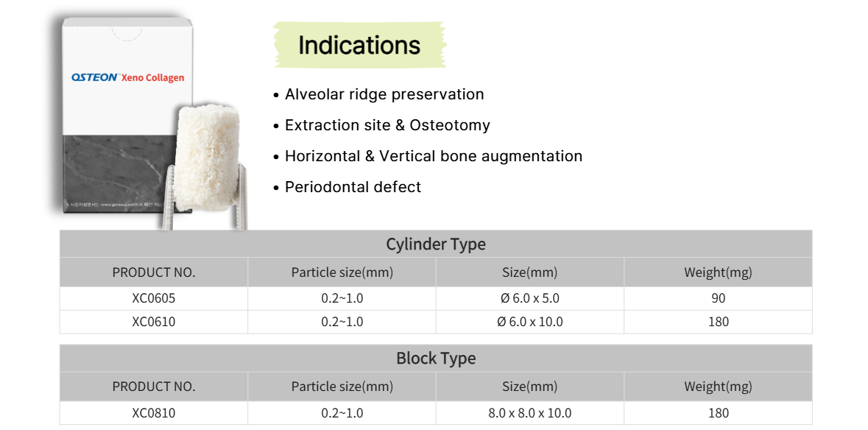This screenshot has height=430, width=868.
Task: Select the Indications heading label
Action: pyautogui.click(x=359, y=46)
